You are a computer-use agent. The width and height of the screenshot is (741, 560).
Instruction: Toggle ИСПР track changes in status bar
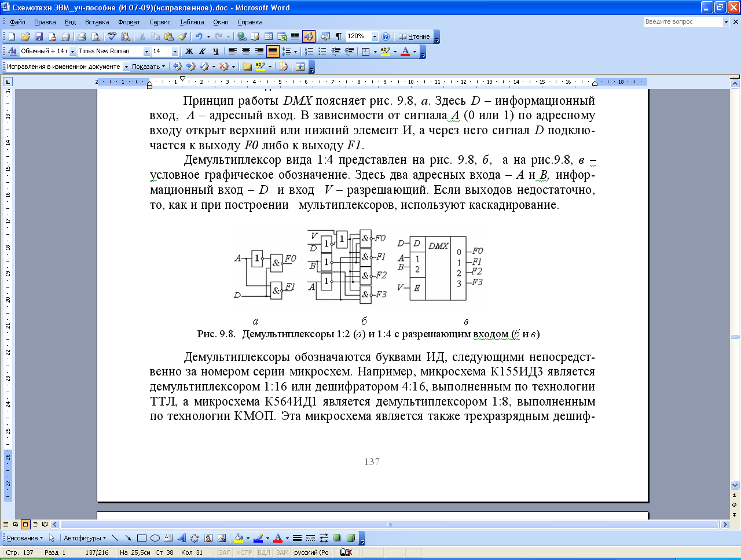244,552
